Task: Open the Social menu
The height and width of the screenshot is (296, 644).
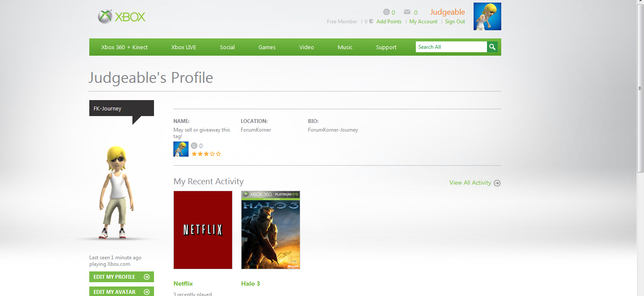Action: (x=227, y=47)
